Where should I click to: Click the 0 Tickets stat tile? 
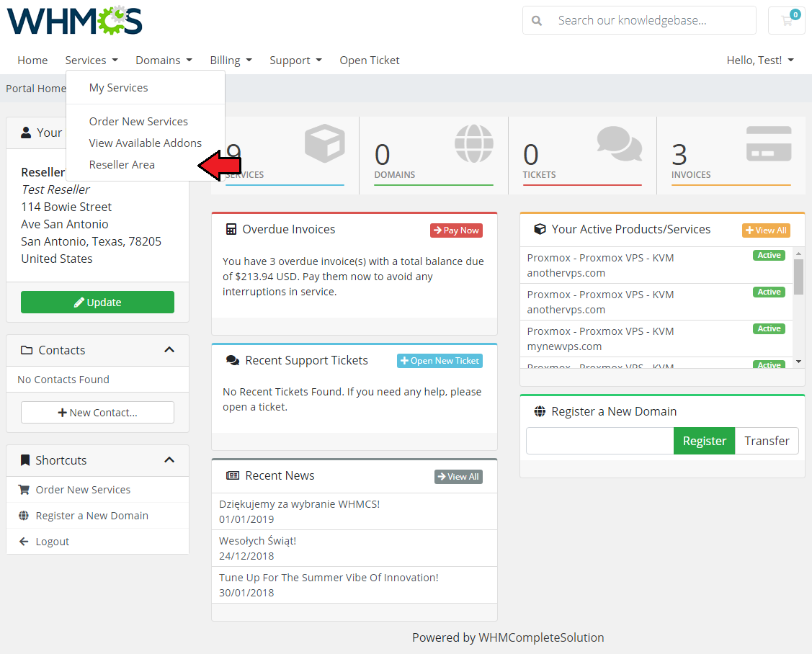[582, 156]
